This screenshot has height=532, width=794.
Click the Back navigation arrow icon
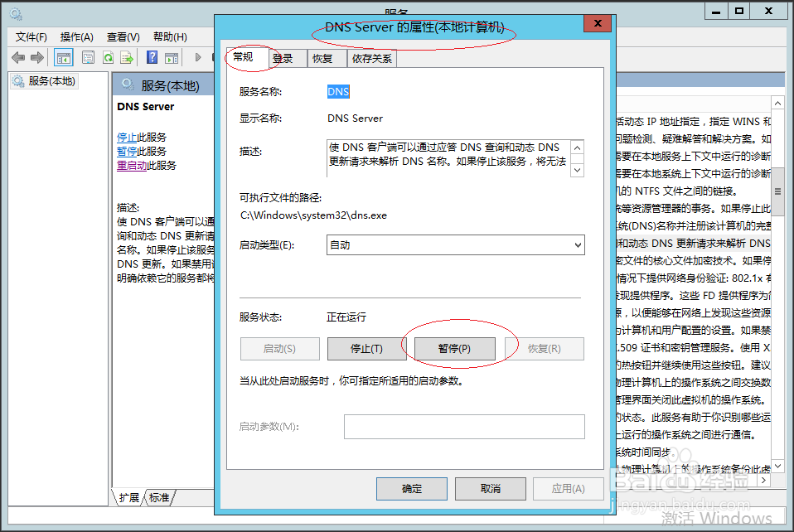click(x=18, y=56)
